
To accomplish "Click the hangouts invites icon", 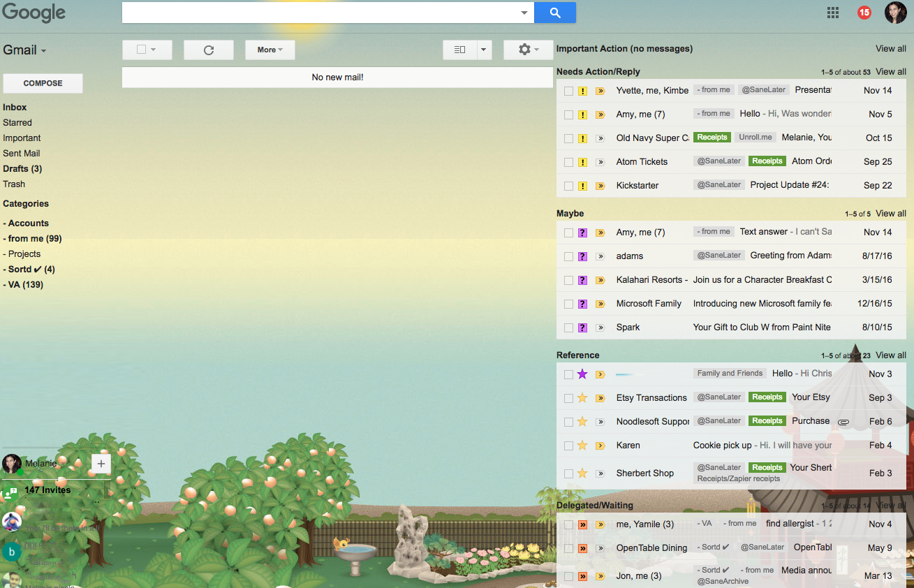I will [x=10, y=493].
